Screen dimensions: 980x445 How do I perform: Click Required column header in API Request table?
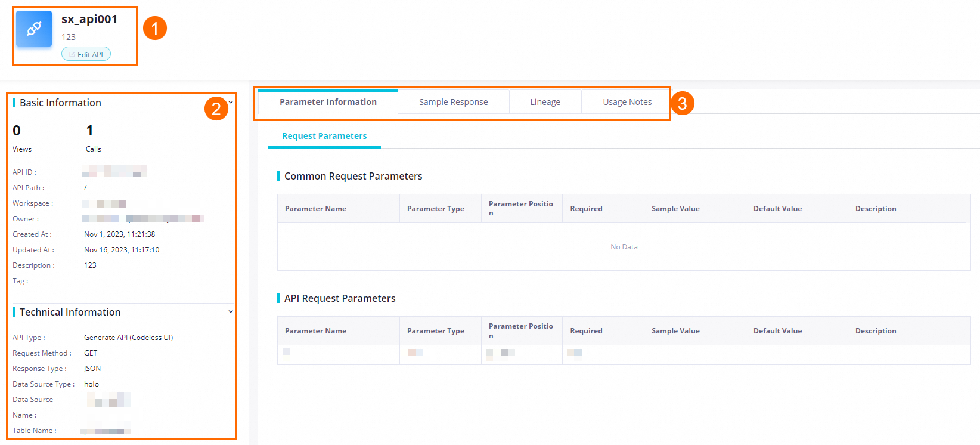coord(586,331)
